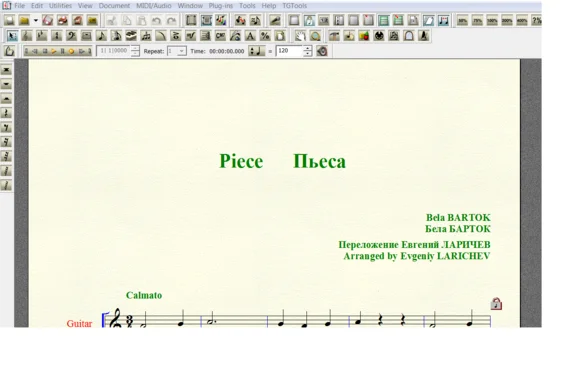576x369 pixels.
Task: Set zoom to 100% button
Action: point(492,20)
